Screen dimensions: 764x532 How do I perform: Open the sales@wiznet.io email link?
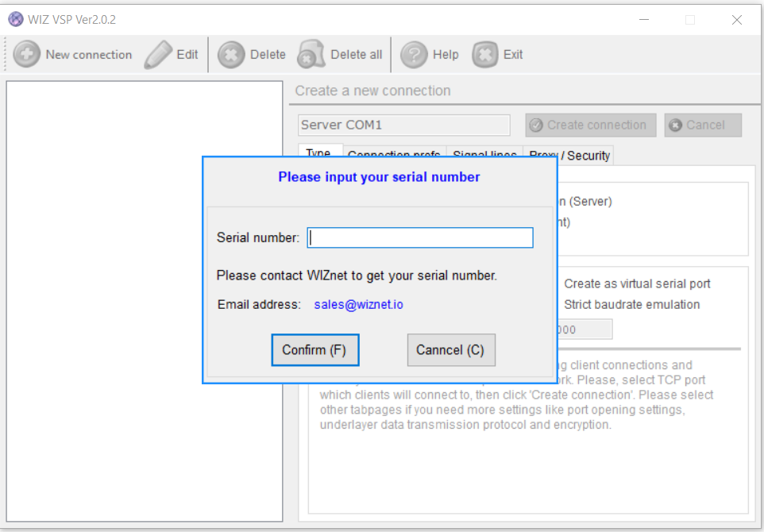tap(359, 304)
